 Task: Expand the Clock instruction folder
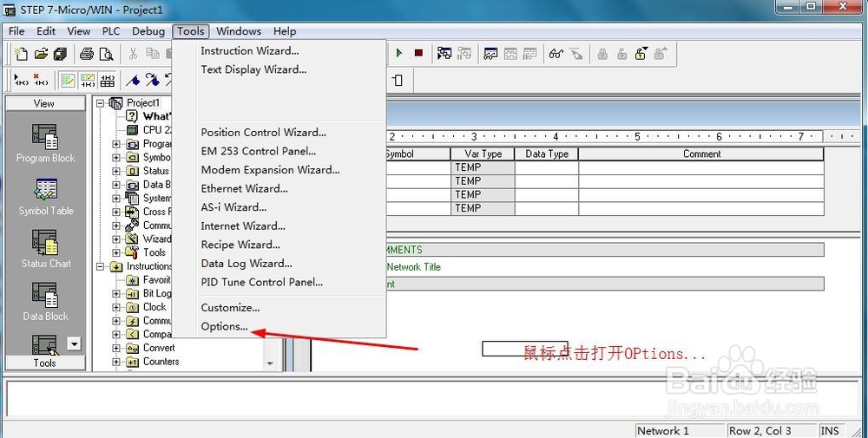click(116, 308)
